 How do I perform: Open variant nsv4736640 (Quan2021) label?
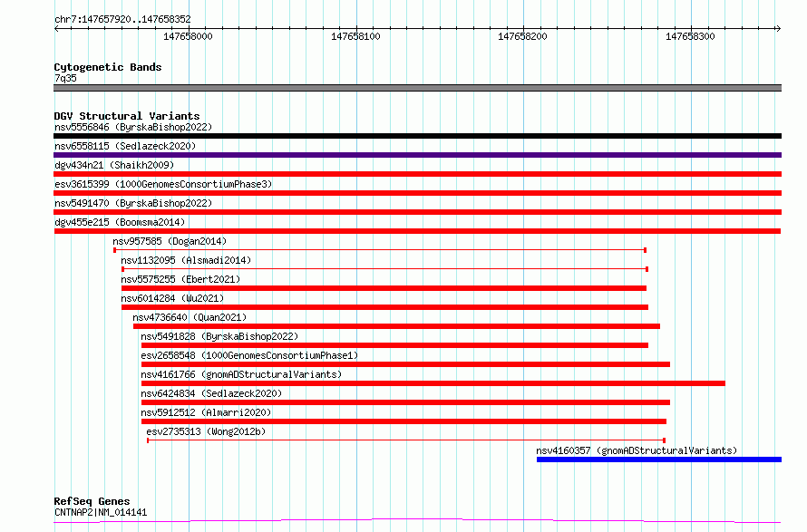[x=190, y=317]
